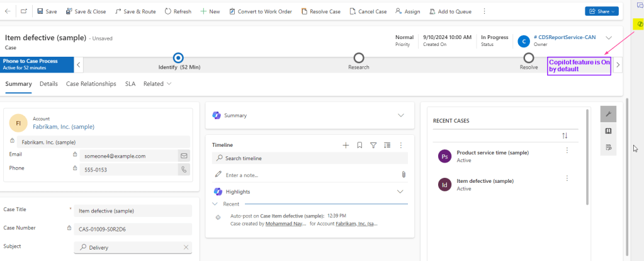Screen dimensions: 644x261
Task: Select the Identify stage circle
Action: pyautogui.click(x=178, y=58)
